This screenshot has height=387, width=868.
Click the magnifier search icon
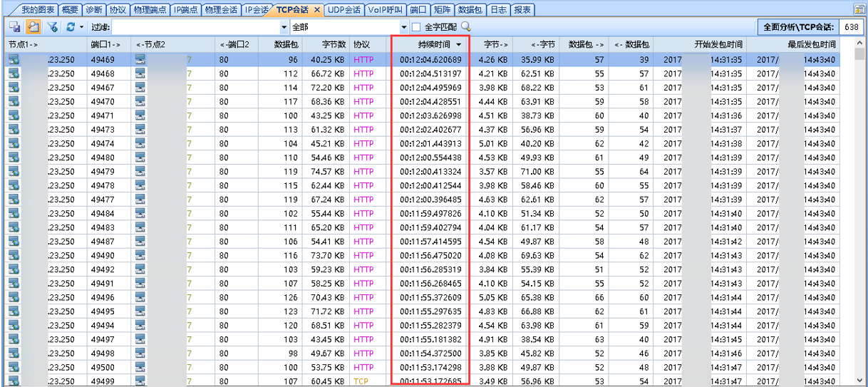pyautogui.click(x=466, y=27)
